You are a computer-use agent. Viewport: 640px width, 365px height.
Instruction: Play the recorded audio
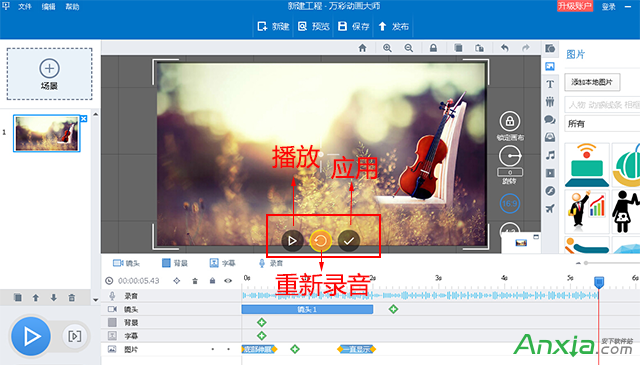pos(292,241)
